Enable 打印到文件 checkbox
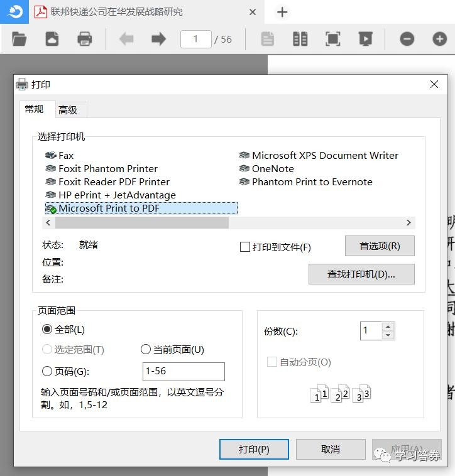 coord(245,247)
